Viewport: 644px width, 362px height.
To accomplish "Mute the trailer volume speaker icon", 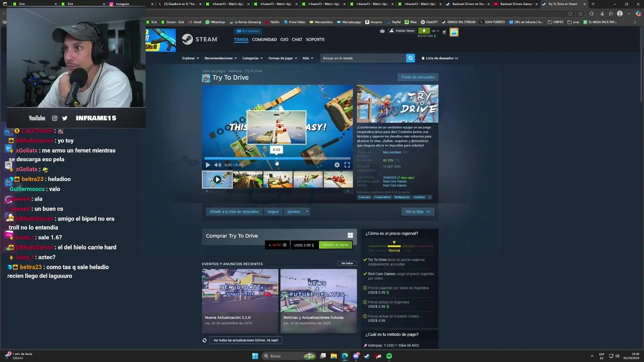I will [217, 165].
